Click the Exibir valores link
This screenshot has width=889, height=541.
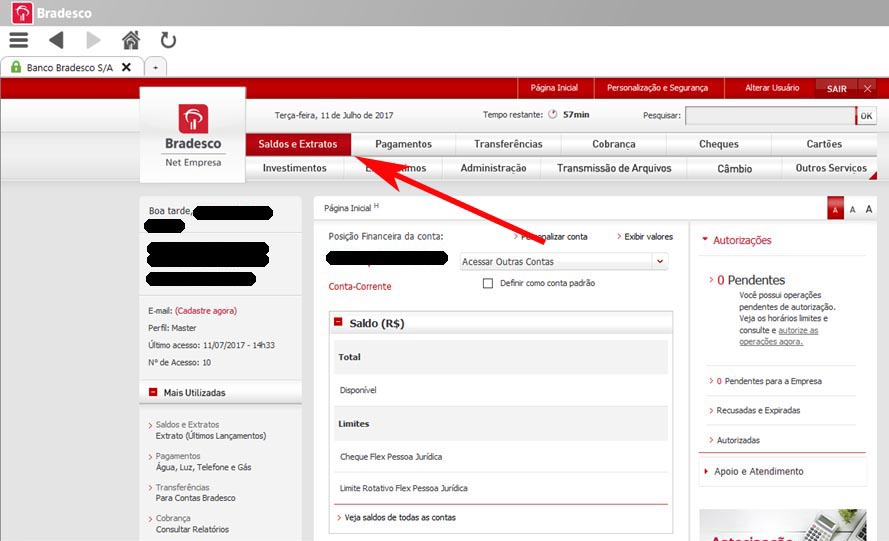coord(648,237)
